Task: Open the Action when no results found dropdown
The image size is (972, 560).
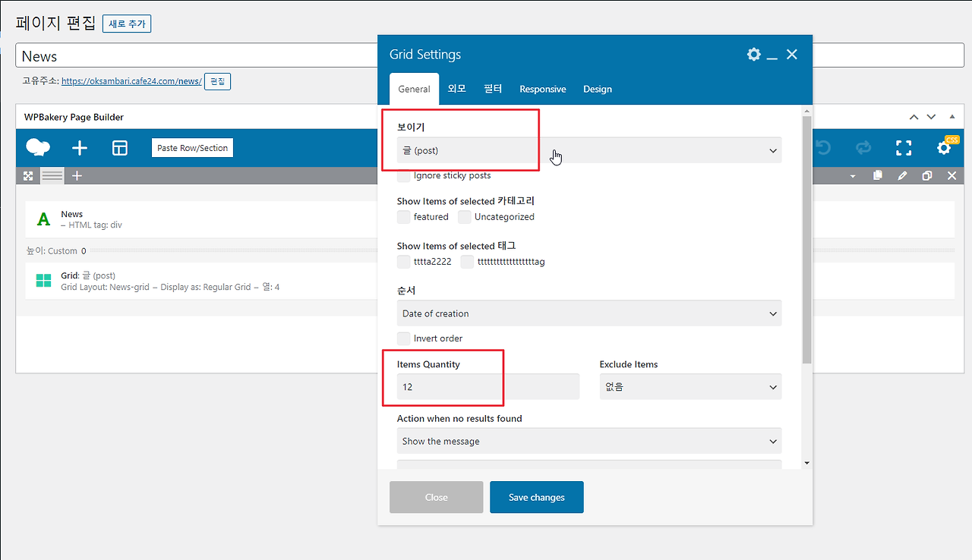Action: pos(589,441)
